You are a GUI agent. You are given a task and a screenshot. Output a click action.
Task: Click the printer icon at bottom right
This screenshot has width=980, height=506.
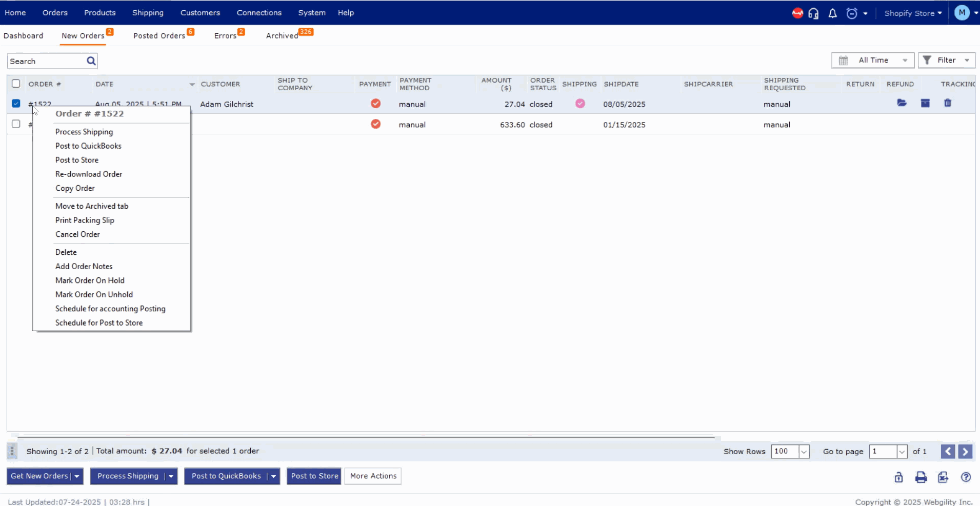click(921, 477)
